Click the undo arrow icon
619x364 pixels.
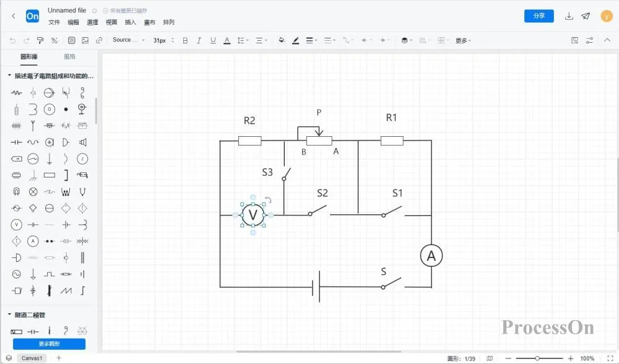tap(12, 40)
